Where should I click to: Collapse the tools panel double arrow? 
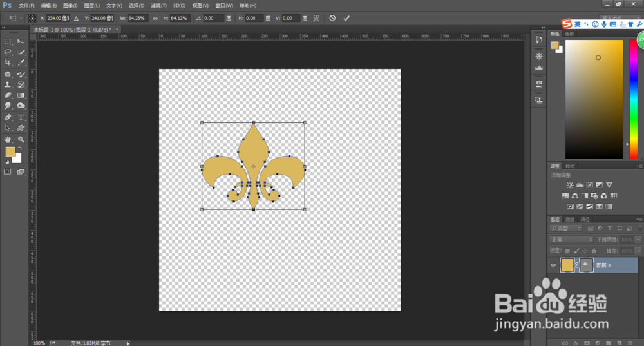(x=3, y=28)
